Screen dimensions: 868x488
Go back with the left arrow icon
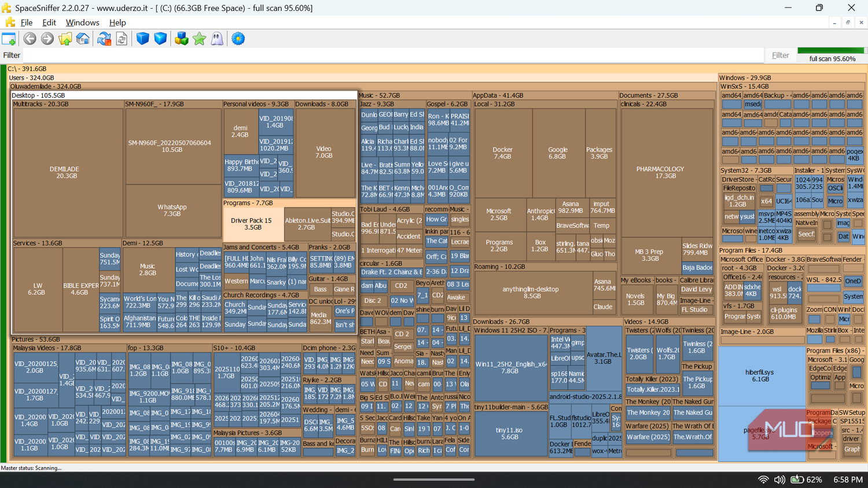click(30, 39)
